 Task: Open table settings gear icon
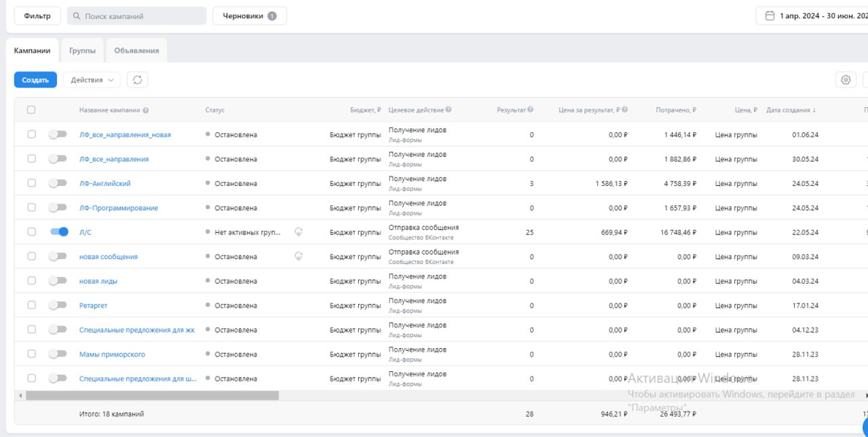point(846,80)
